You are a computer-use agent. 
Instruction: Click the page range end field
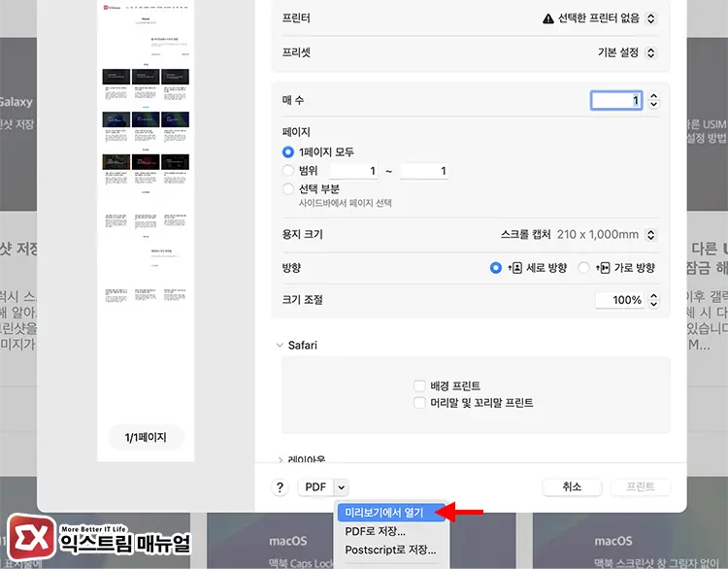coord(424,171)
